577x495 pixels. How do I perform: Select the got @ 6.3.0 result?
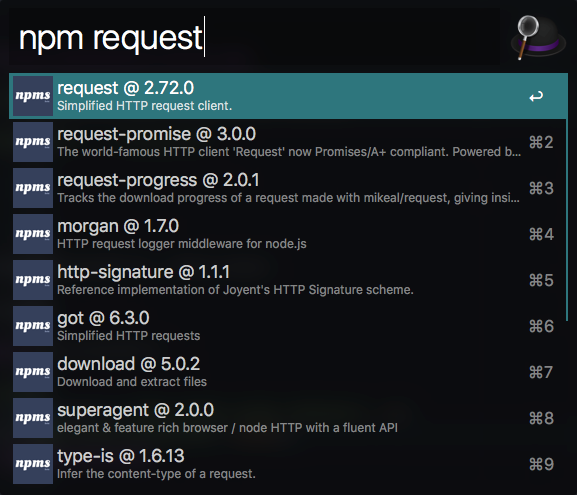coord(287,326)
